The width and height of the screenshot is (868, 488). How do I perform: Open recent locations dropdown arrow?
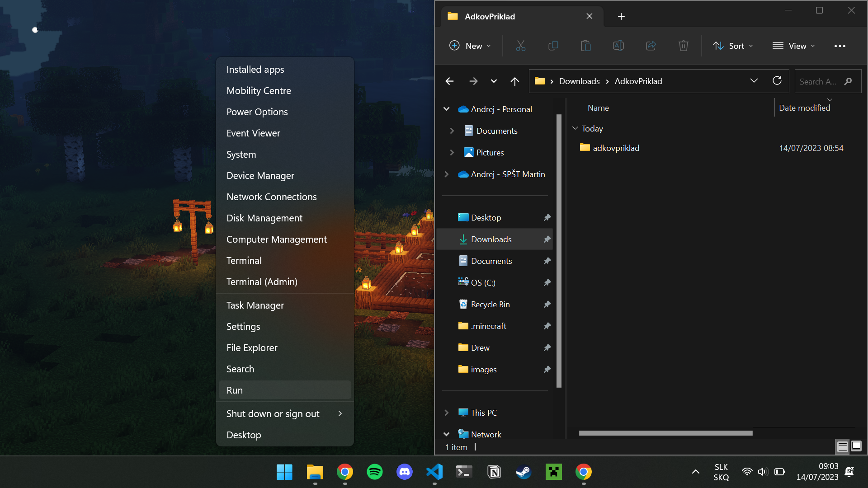(494, 81)
